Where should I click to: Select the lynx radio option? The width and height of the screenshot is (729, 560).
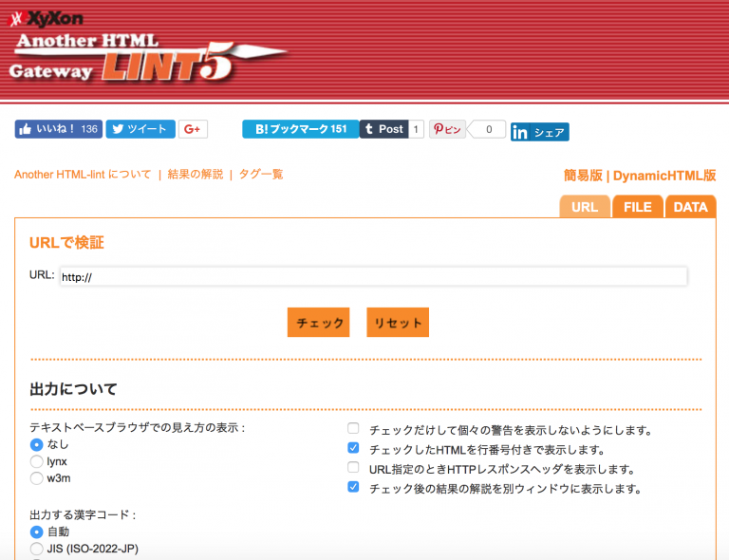37,461
